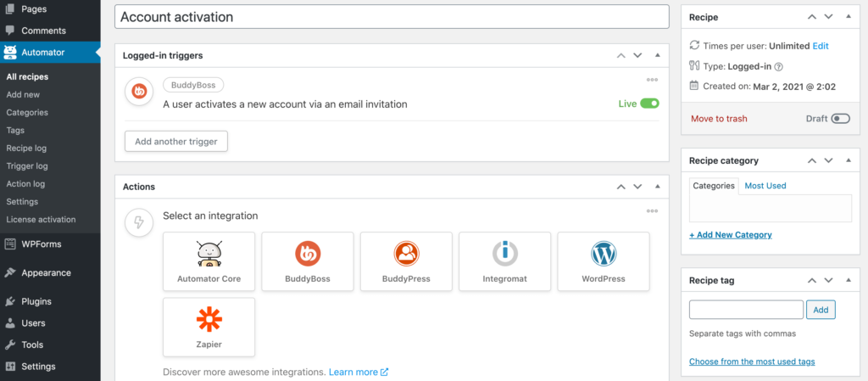Select the Integromat integration
The width and height of the screenshot is (868, 381).
(505, 261)
